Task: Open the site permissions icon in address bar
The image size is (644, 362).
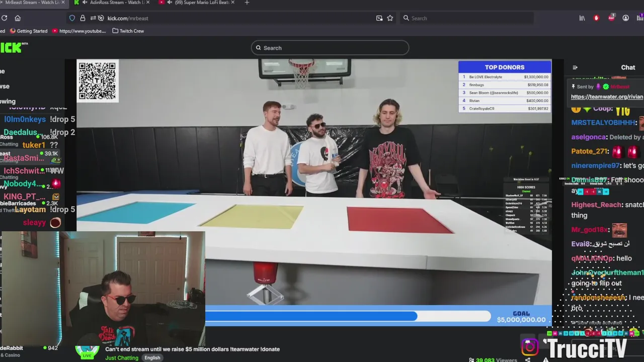Action: tap(93, 18)
